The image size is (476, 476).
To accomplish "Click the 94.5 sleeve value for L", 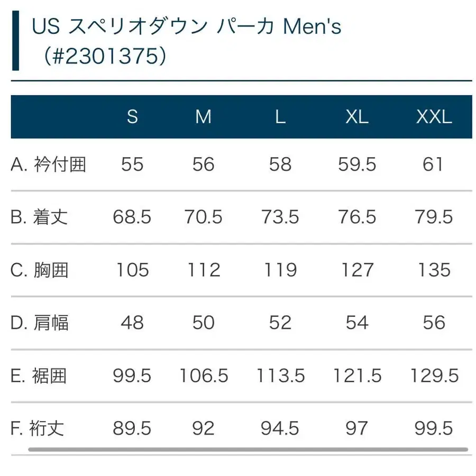I will click(x=280, y=428).
